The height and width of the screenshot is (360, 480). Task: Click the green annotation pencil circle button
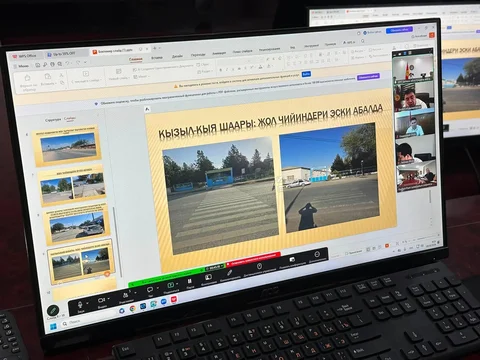(x=53, y=311)
